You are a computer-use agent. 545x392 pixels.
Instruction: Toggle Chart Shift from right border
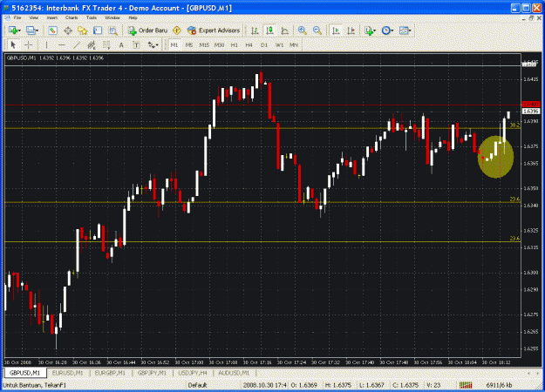[351, 30]
